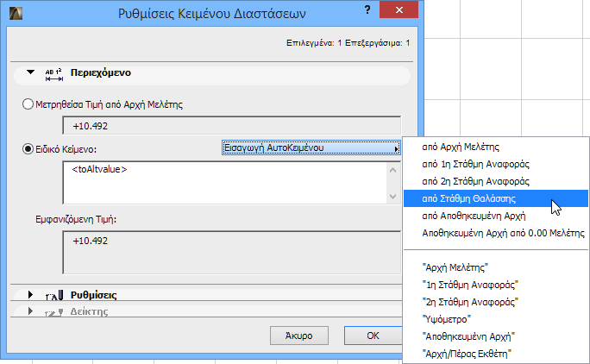Click the Εμφανιζόμενη Τιμή: label
This screenshot has width=590, height=364.
76,219
